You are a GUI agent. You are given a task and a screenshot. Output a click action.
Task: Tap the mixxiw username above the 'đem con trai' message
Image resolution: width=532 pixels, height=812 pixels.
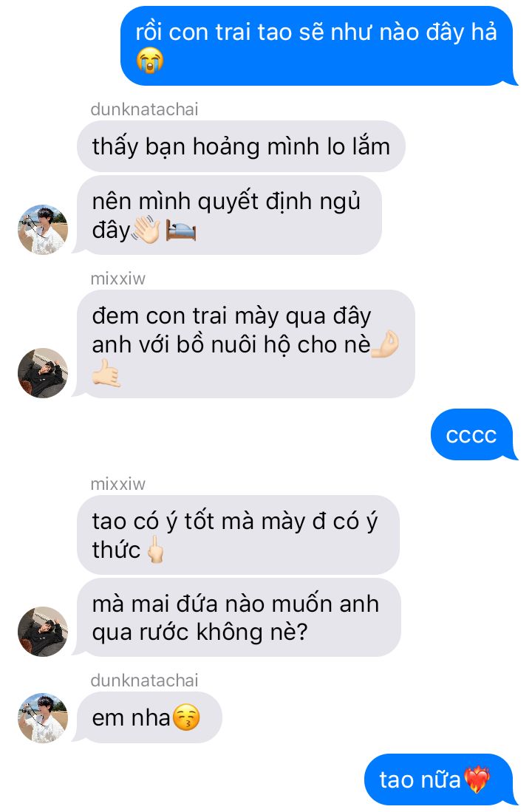coord(117,279)
